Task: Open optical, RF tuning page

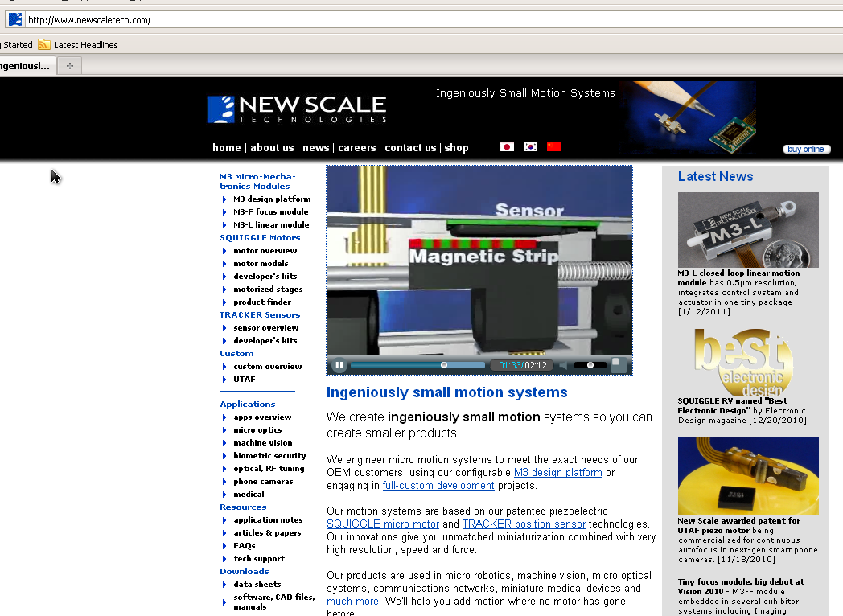Action: (x=269, y=469)
